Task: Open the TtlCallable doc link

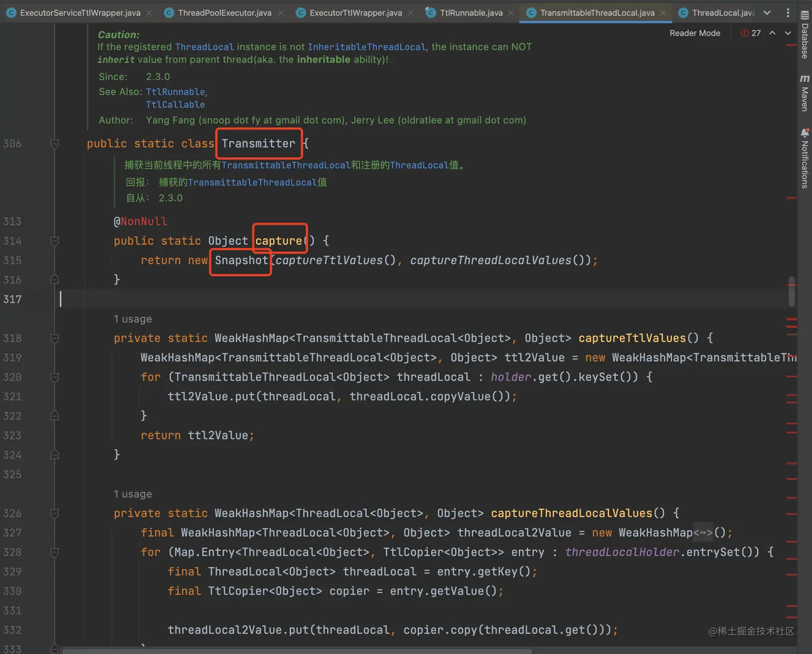Action: pyautogui.click(x=175, y=105)
